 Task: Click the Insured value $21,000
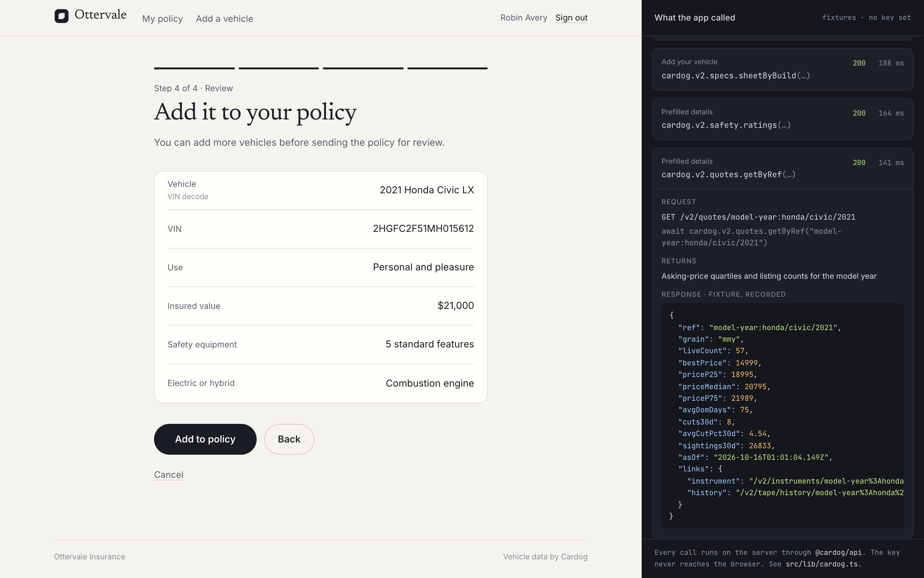(456, 305)
